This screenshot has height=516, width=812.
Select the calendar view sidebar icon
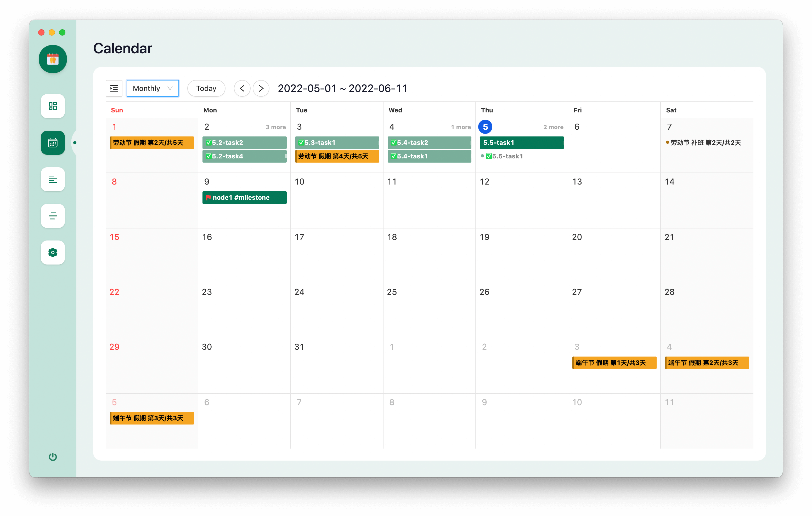(x=53, y=142)
